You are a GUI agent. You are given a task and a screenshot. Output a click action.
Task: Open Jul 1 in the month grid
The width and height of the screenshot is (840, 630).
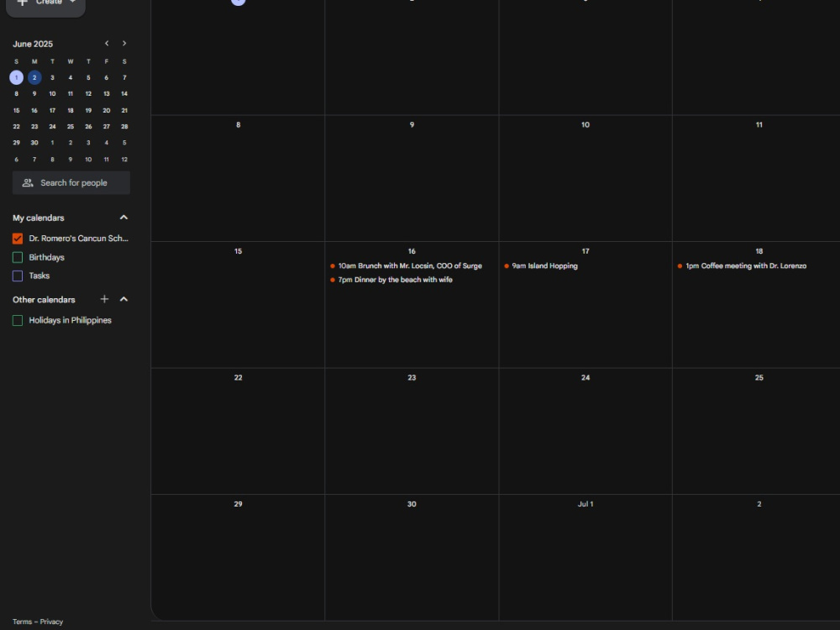(x=585, y=504)
